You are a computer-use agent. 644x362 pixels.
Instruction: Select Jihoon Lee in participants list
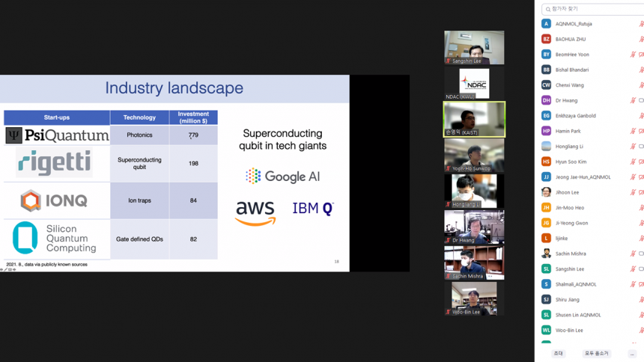pos(567,192)
